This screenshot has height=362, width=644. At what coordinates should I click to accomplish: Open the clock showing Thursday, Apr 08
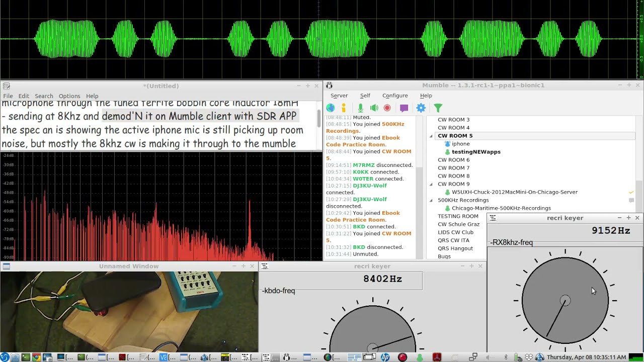pos(586,357)
